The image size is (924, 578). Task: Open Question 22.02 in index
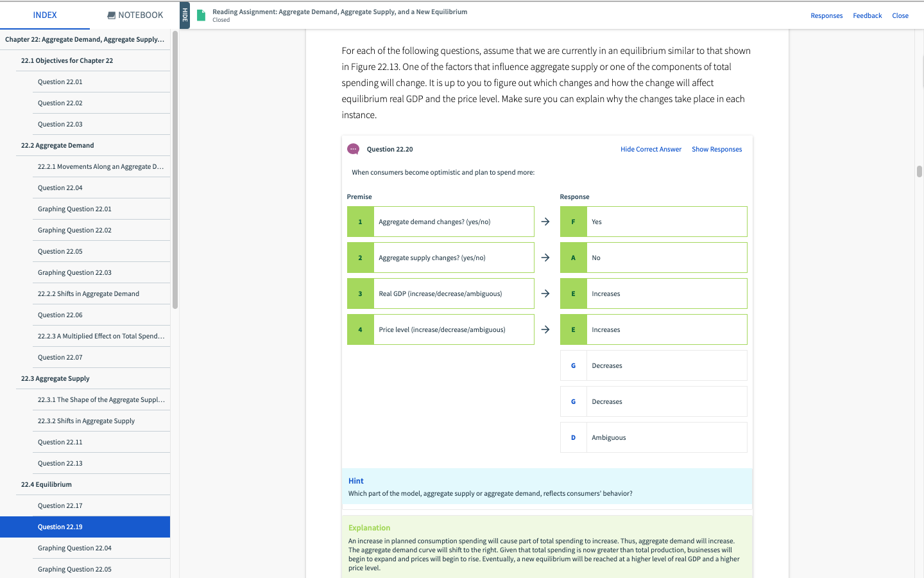(x=101, y=103)
